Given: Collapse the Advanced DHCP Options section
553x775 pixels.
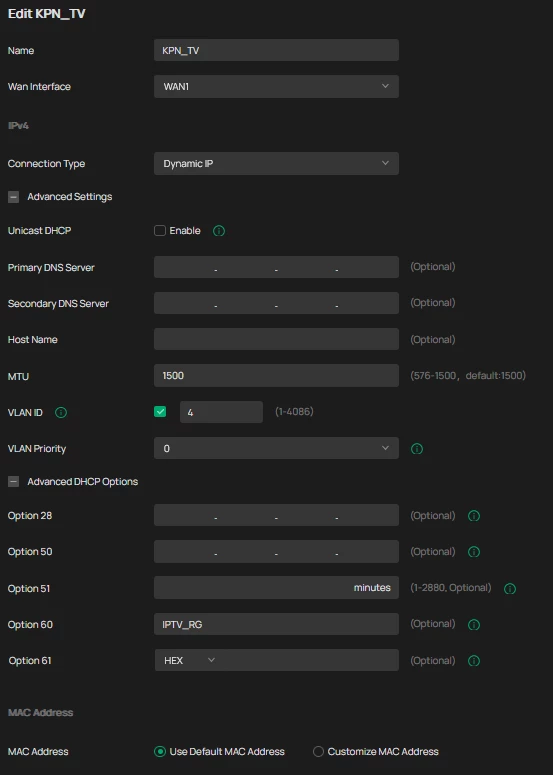Looking at the screenshot, I should tap(13, 481).
